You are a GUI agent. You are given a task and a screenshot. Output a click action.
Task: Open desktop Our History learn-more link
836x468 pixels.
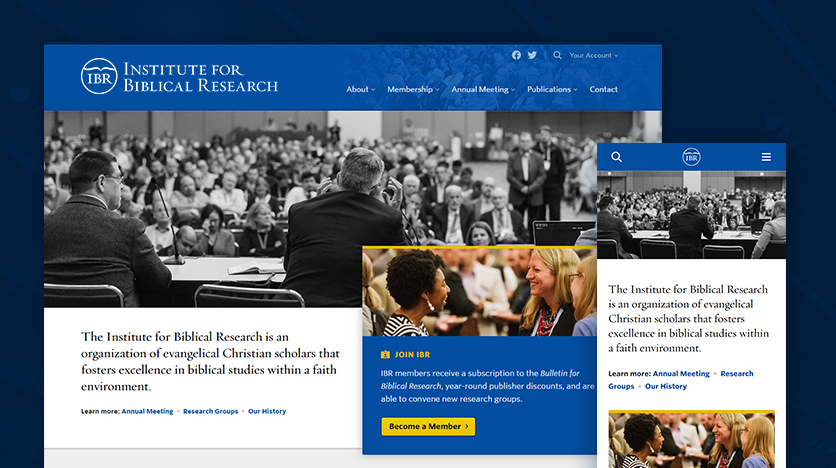[267, 411]
